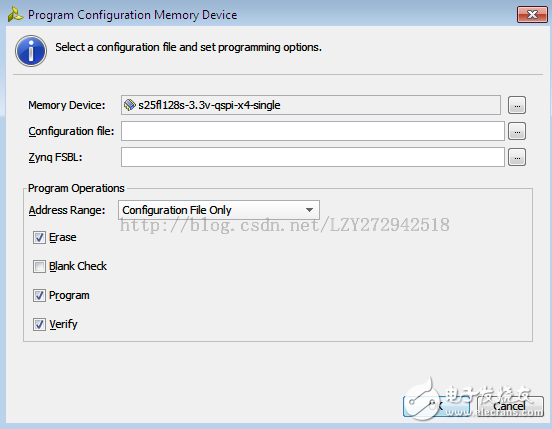The image size is (552, 429).
Task: Click the Vivado logo in title bar
Action: pyautogui.click(x=15, y=15)
